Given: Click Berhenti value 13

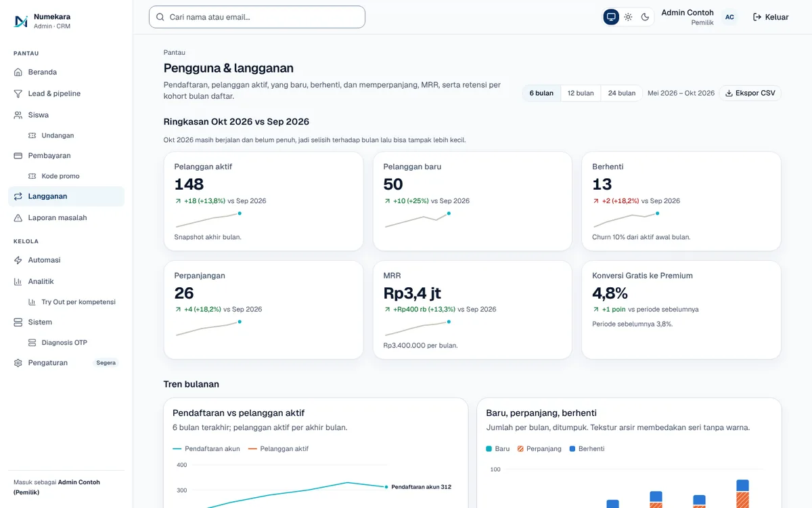Looking at the screenshot, I should coord(602,184).
